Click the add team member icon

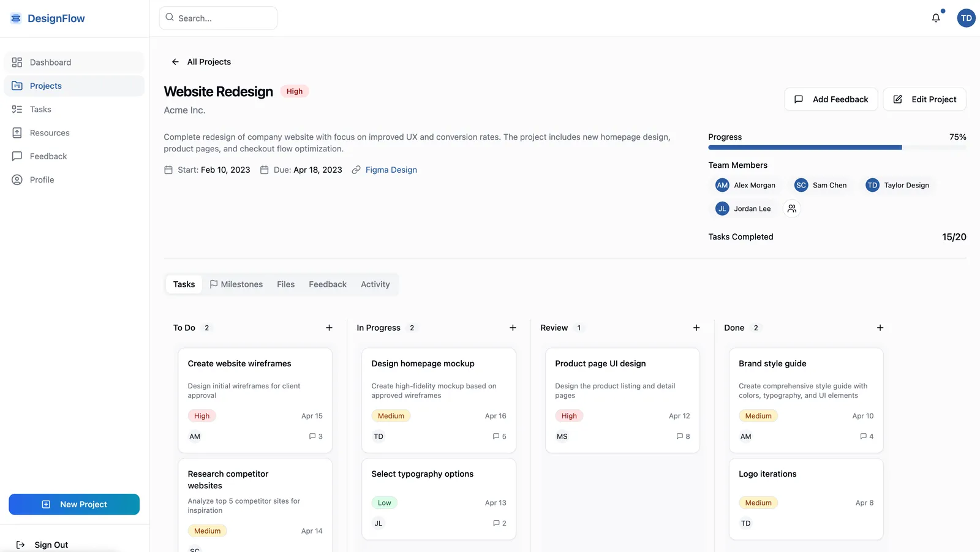click(792, 209)
